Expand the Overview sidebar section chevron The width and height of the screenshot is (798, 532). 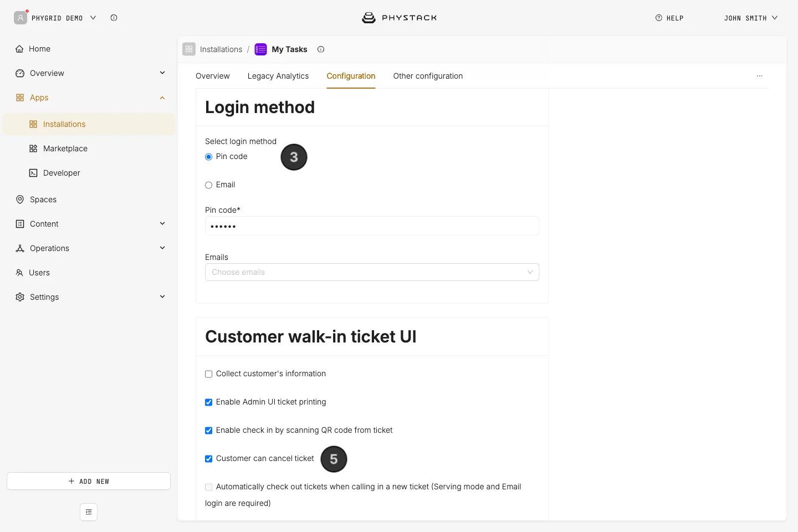point(162,73)
